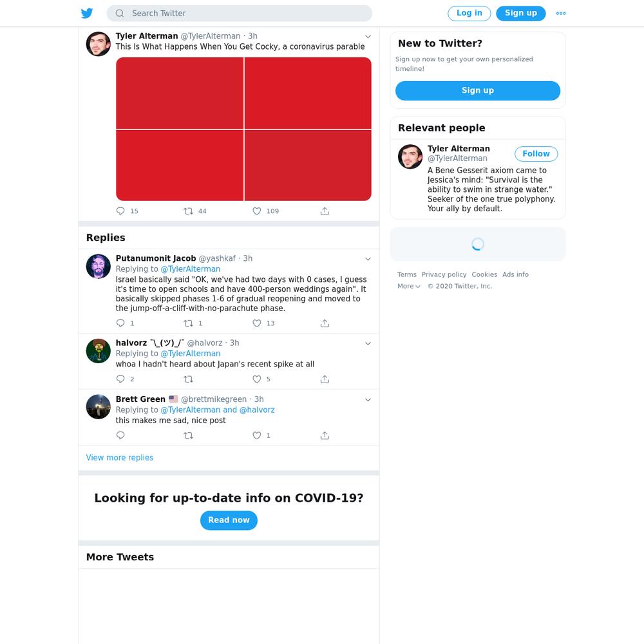This screenshot has height=644, width=644.
Task: Open the Privacy policy footer link
Action: (x=444, y=274)
